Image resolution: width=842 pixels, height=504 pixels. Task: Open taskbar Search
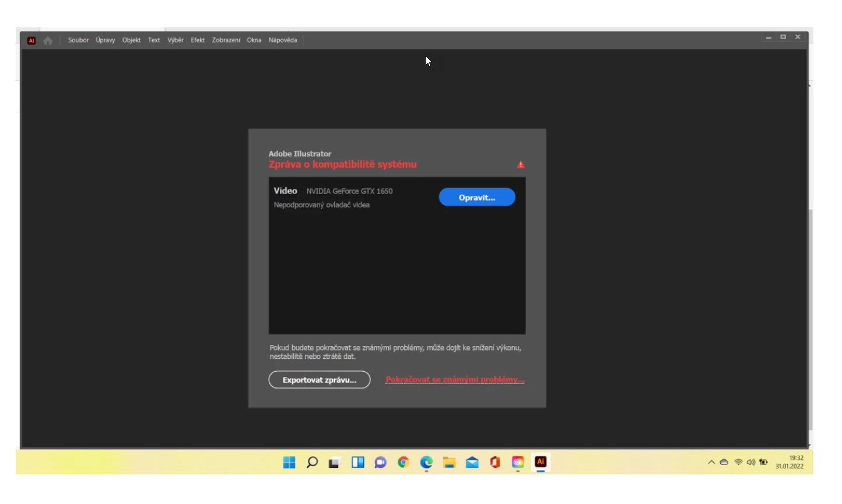point(312,463)
